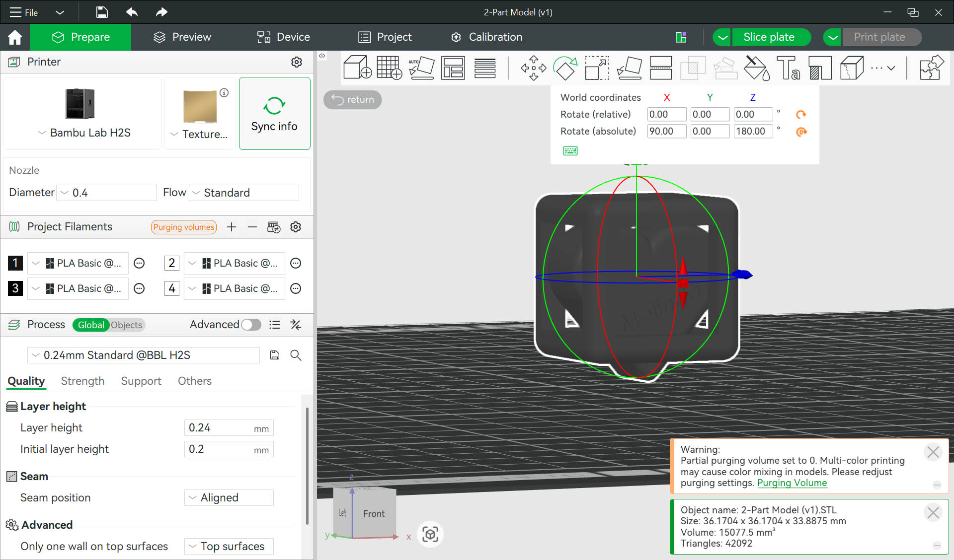The image size is (954, 560).
Task: Follow the Purging Volume link
Action: coord(792,483)
